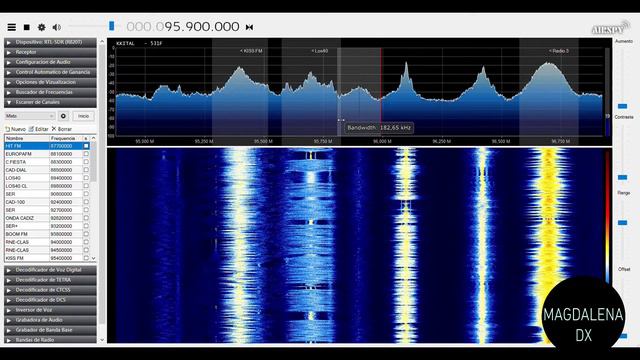Click the volume slider handle
Screen dimensions: 640x360
(111, 26)
